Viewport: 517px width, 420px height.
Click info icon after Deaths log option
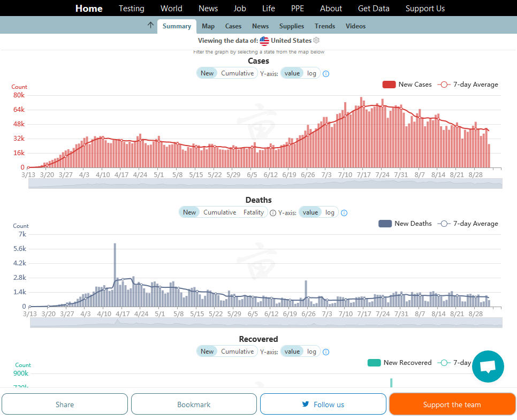click(x=344, y=213)
